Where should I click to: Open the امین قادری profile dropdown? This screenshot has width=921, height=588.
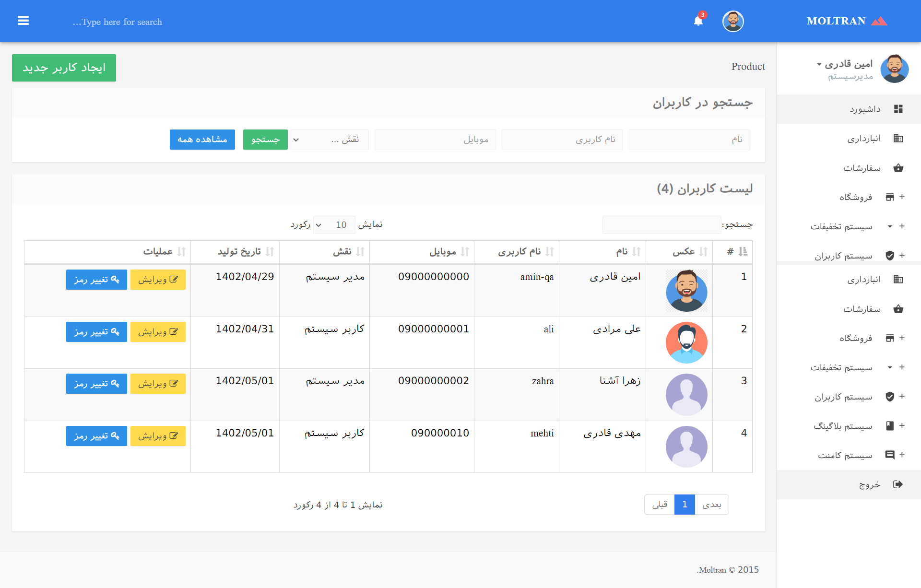pos(845,64)
